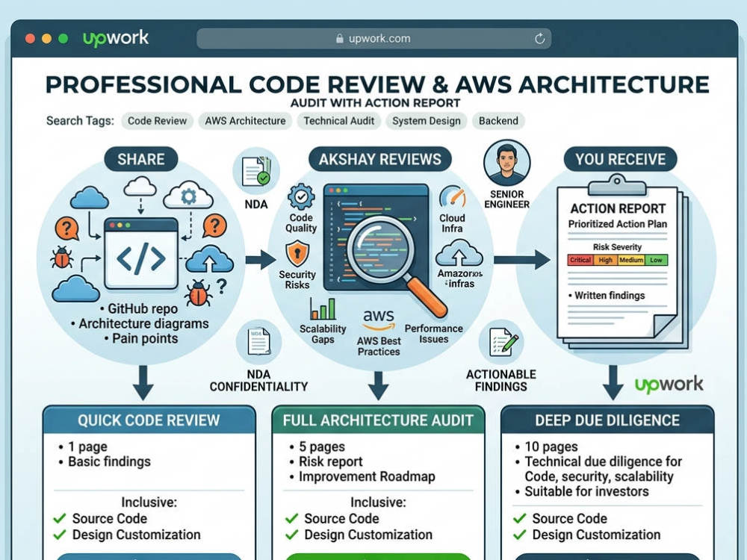
Task: Click Source Code checkmark under Full Architecture Audit
Action: (x=291, y=519)
